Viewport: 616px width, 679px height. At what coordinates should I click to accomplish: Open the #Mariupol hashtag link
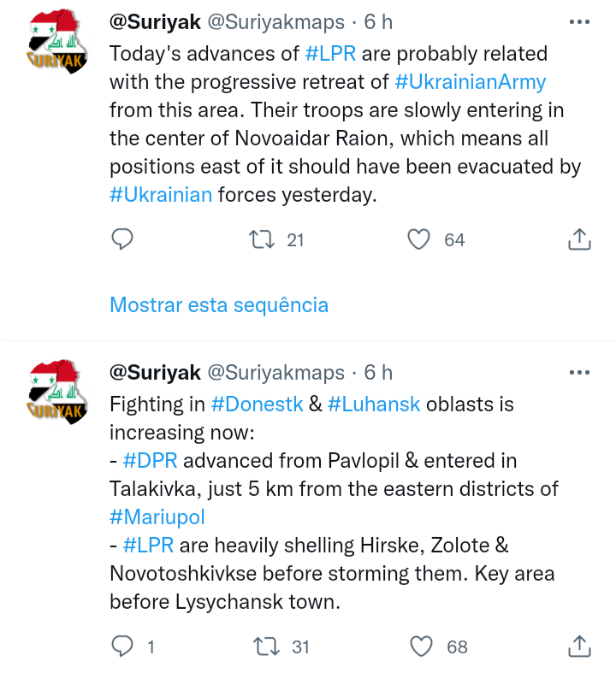click(157, 517)
